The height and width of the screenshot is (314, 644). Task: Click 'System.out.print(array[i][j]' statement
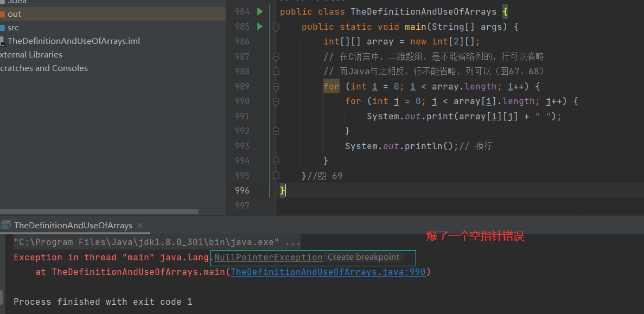(x=464, y=116)
